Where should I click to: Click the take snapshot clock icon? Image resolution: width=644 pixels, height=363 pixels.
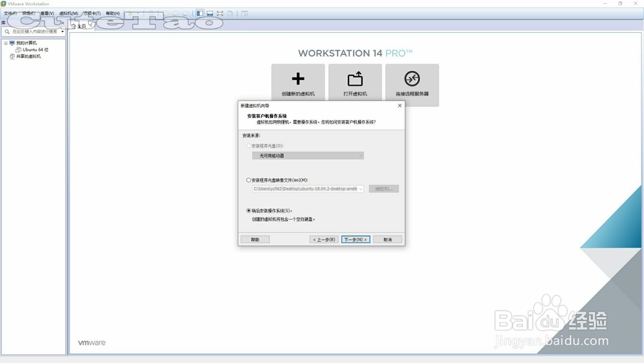coord(166,13)
